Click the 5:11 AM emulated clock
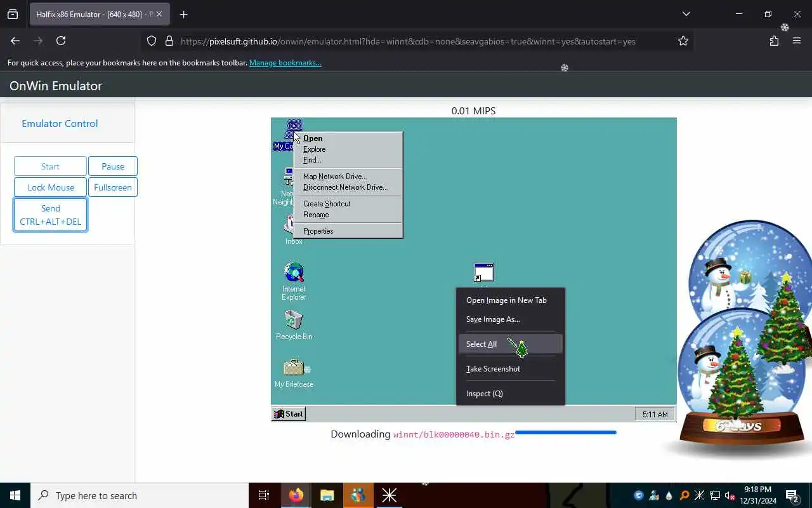812x508 pixels. coord(655,414)
